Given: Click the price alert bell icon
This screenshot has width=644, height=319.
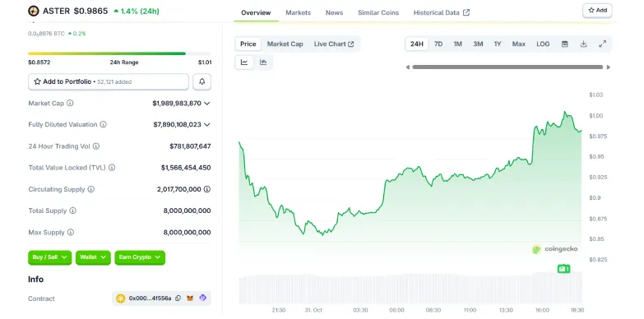Looking at the screenshot, I should point(202,81).
